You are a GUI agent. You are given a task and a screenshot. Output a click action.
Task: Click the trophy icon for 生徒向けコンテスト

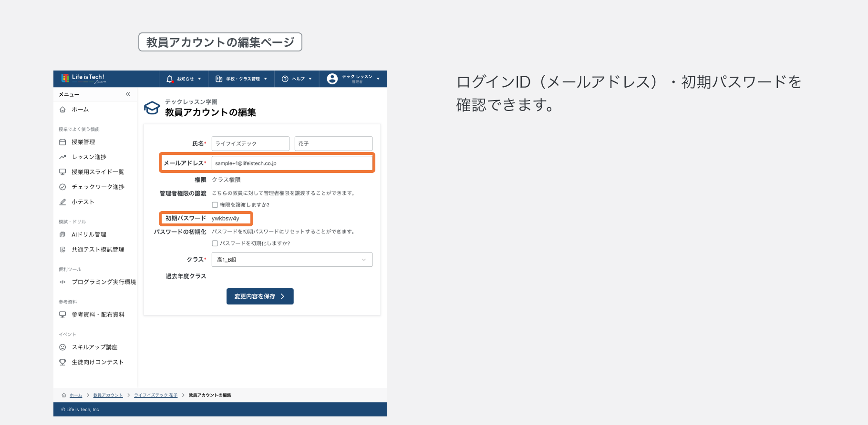point(62,362)
